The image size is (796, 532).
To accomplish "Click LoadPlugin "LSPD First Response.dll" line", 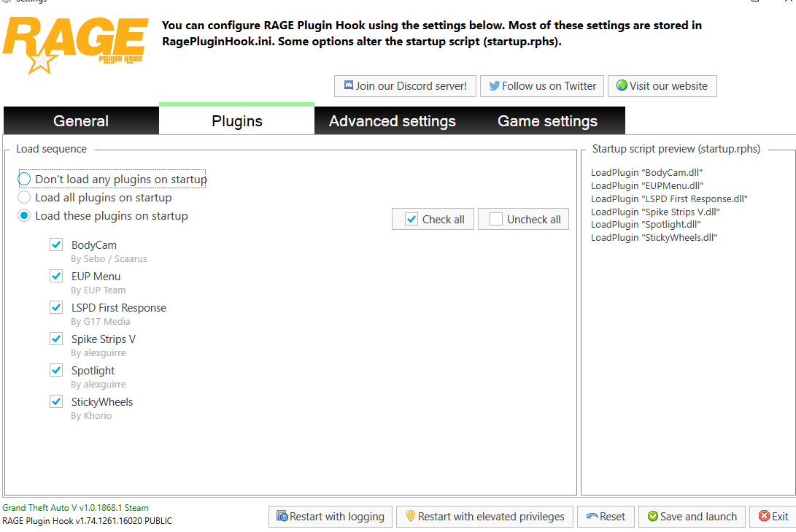I will (669, 199).
